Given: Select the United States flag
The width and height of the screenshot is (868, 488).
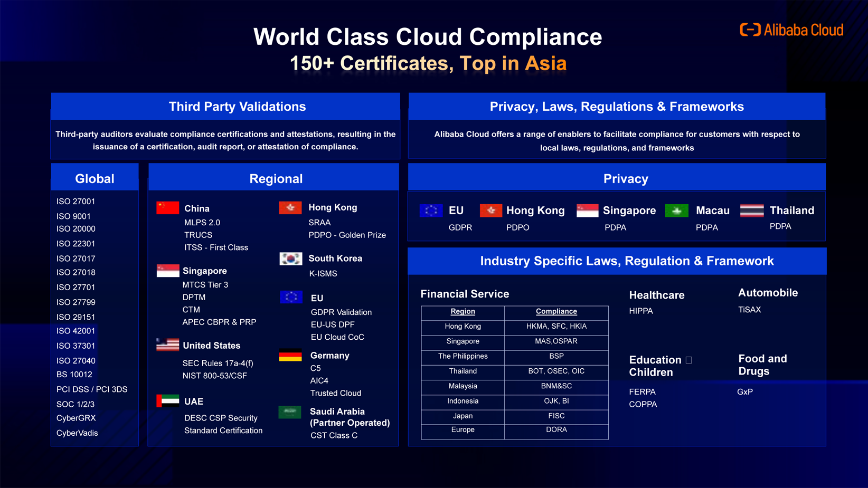Looking at the screenshot, I should coord(167,345).
